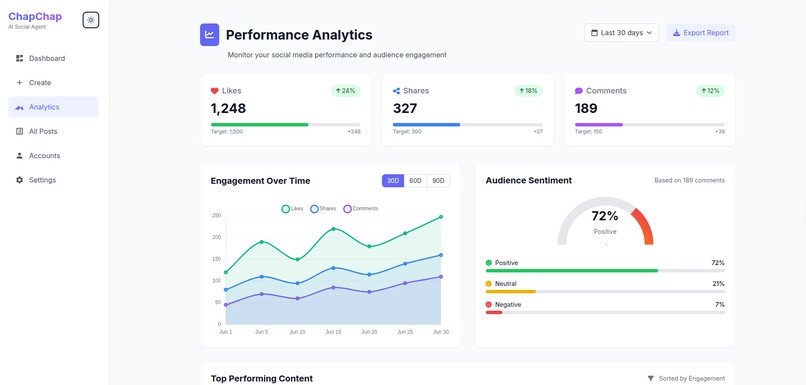The height and width of the screenshot is (385, 806).
Task: Open the Dashboard page
Action: pyautogui.click(x=53, y=58)
